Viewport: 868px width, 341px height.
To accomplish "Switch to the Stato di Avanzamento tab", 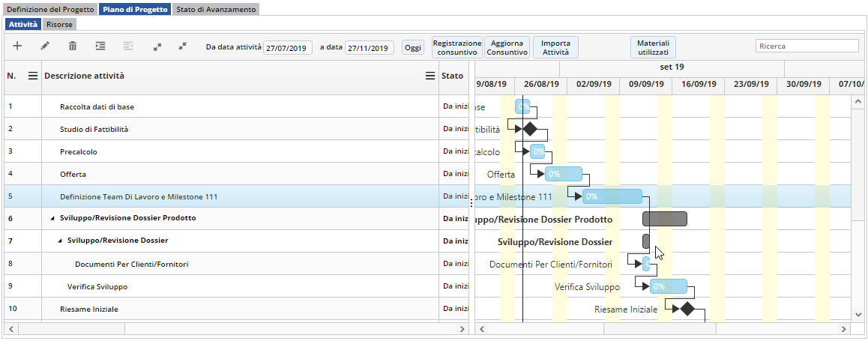I will 216,10.
